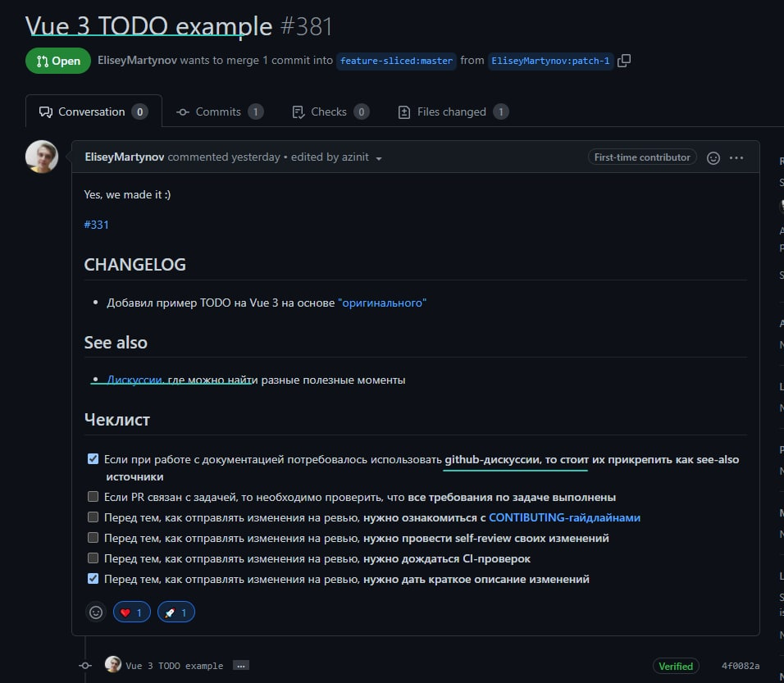
Task: Check the 'Если PR связан с задачей' box
Action: [93, 497]
